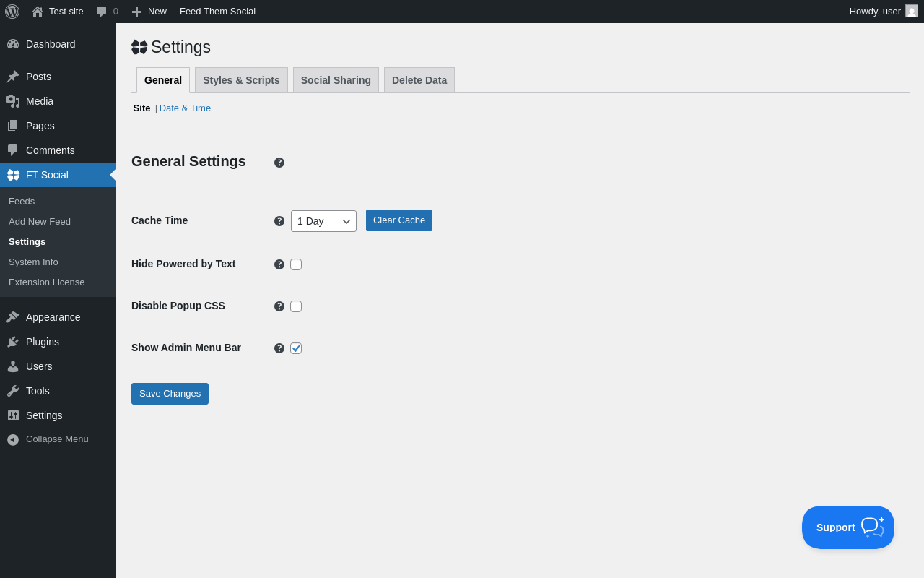Screen dimensions: 924x578
Task: Switch to the Styles & Scripts tab
Action: point(241,80)
